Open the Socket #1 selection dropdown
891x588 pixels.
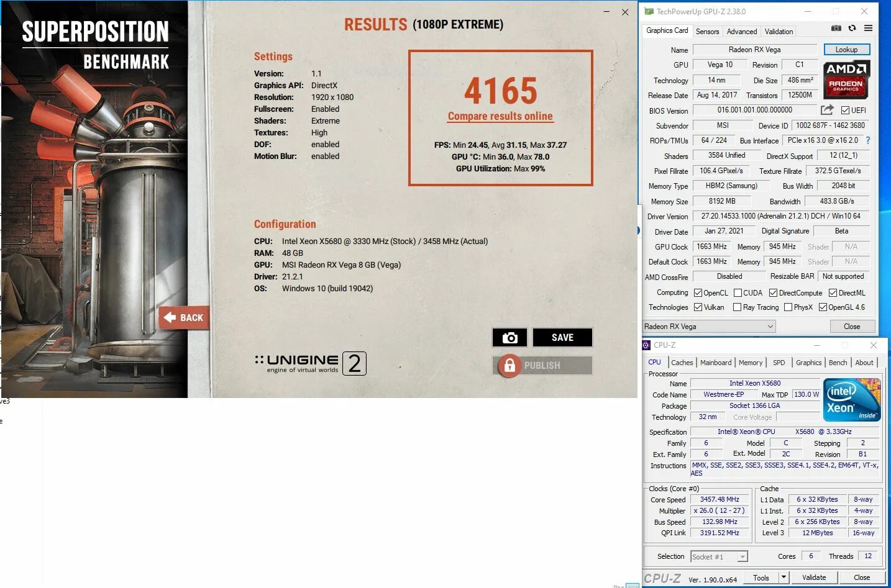[x=719, y=557]
